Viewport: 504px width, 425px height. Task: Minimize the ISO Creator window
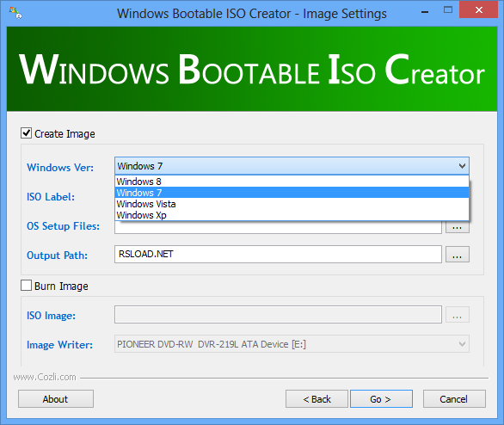tap(425, 11)
